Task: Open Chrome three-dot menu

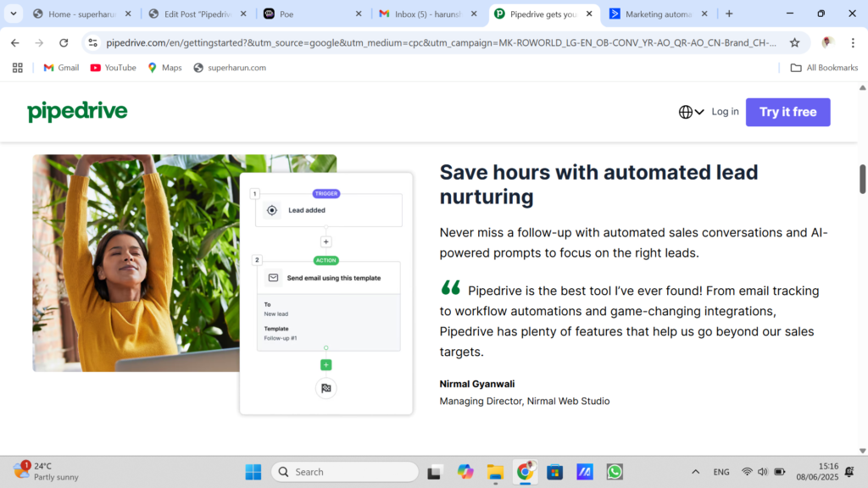Action: (853, 42)
